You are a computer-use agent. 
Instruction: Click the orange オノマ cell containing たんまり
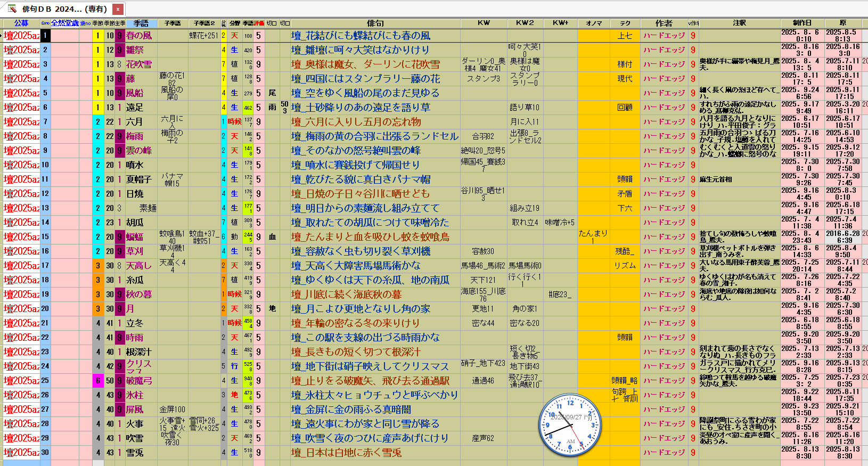click(593, 236)
